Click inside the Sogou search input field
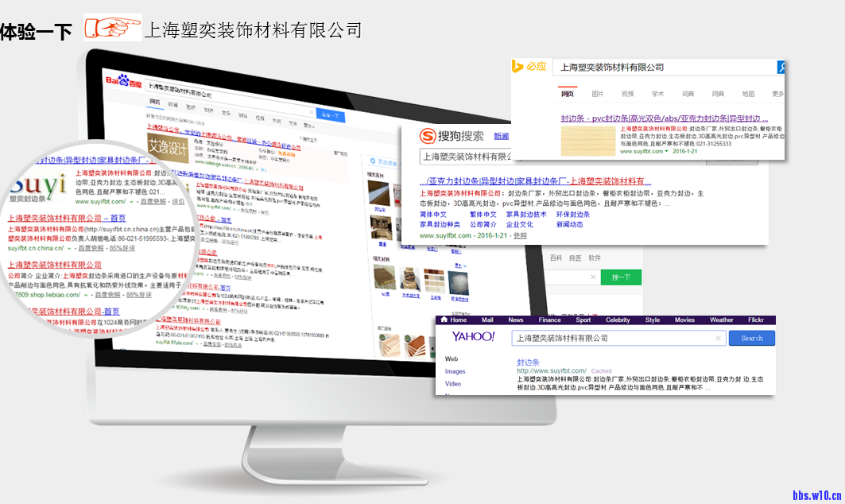The width and height of the screenshot is (845, 504). coord(466,157)
